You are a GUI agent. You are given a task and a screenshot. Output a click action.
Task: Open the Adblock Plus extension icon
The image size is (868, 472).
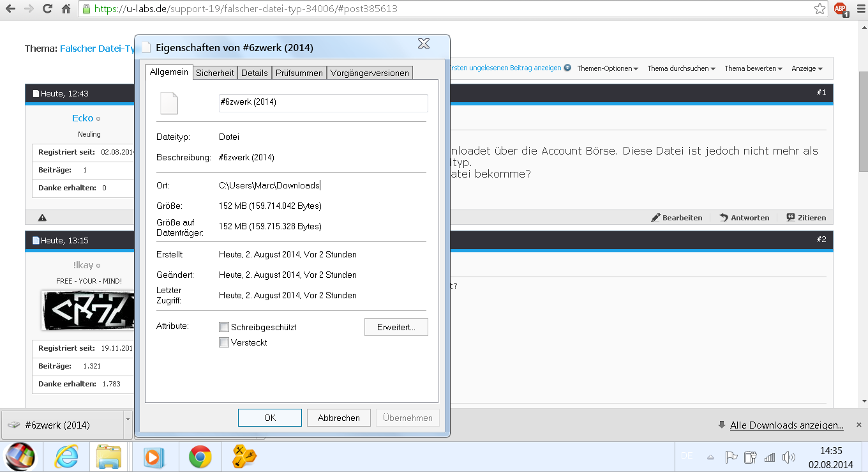[841, 9]
